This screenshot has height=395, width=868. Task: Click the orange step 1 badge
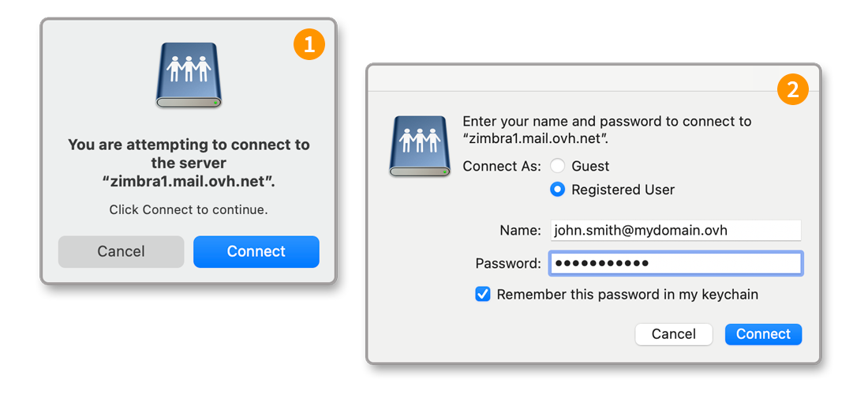point(309,45)
